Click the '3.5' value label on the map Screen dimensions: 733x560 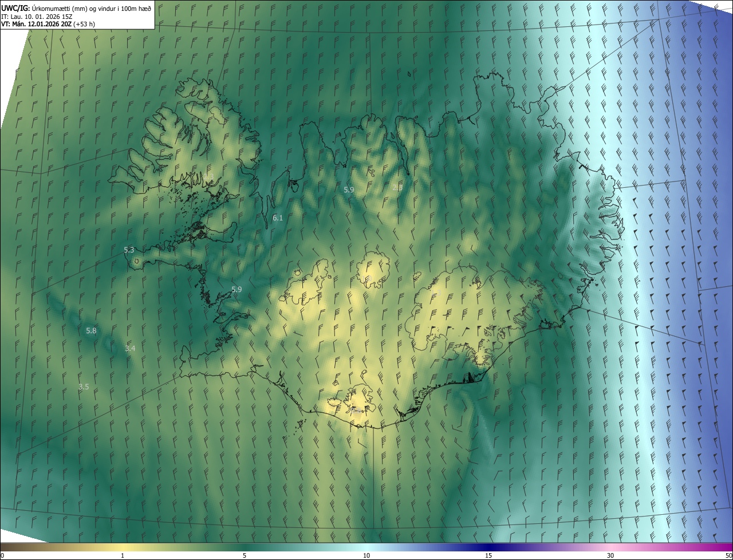point(84,387)
